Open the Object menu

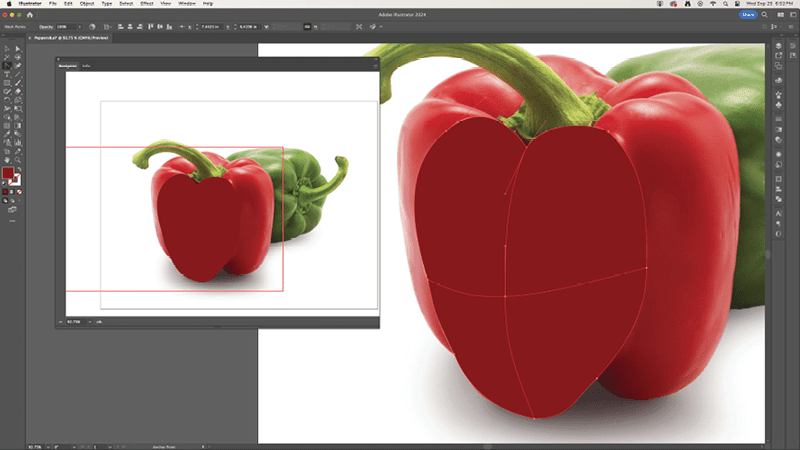click(87, 4)
